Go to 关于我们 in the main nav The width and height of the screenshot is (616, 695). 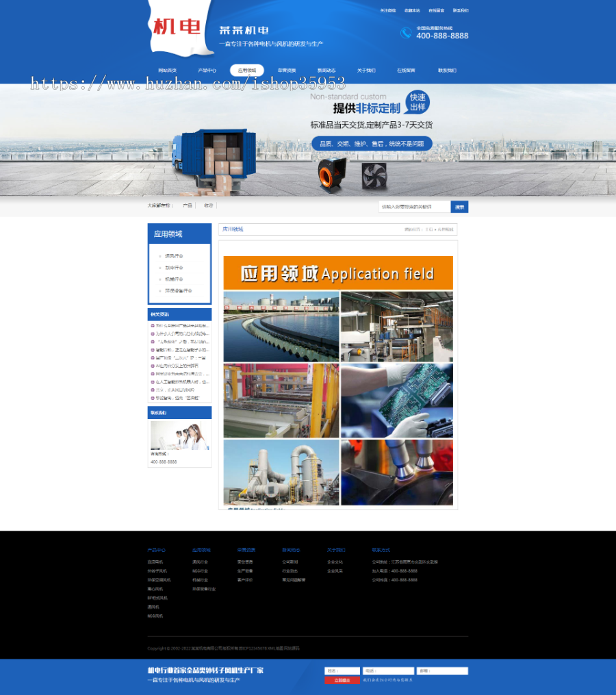pos(366,71)
